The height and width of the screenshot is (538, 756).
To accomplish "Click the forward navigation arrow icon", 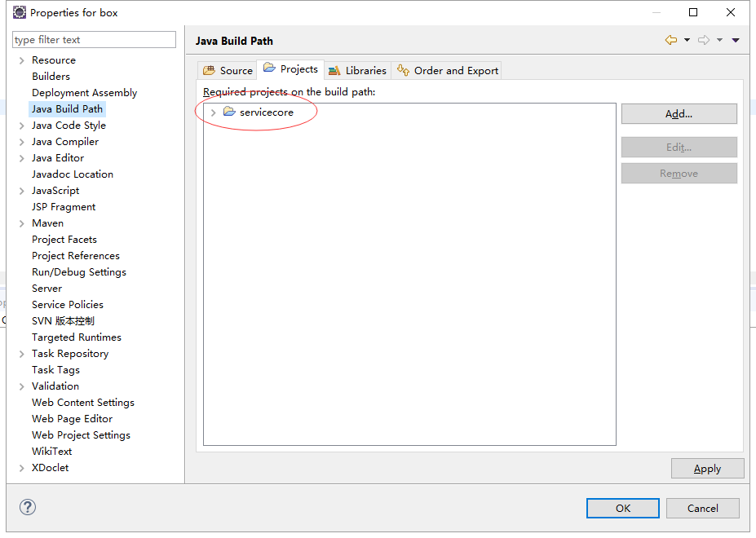I will [x=704, y=40].
